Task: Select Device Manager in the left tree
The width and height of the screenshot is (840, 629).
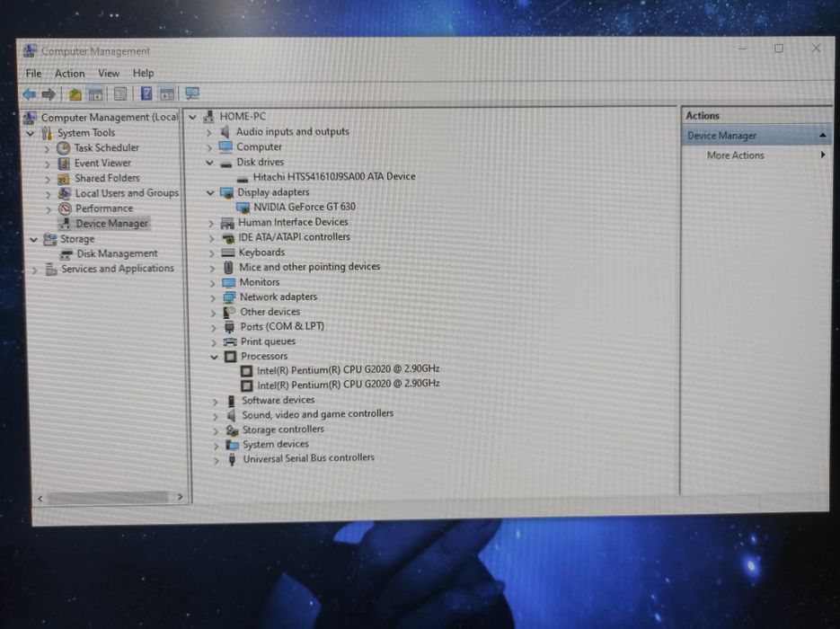Action: tap(111, 224)
